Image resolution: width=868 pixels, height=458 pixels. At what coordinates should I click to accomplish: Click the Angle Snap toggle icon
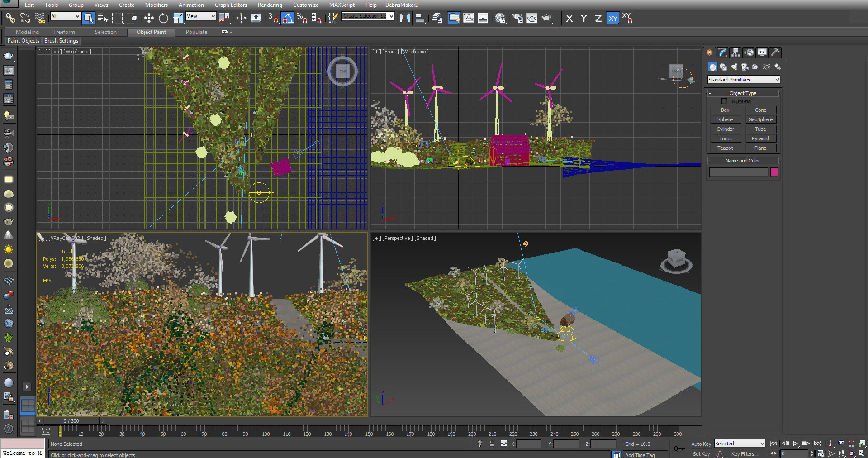coord(288,18)
